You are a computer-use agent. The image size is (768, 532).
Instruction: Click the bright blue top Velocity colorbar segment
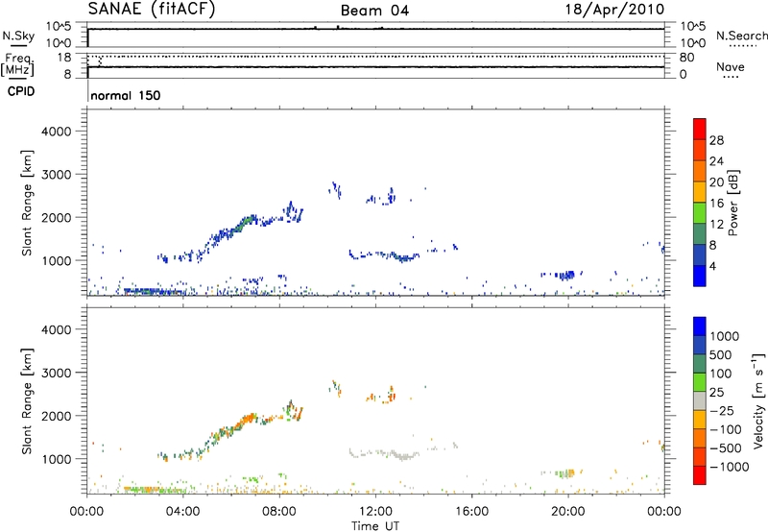(700, 326)
